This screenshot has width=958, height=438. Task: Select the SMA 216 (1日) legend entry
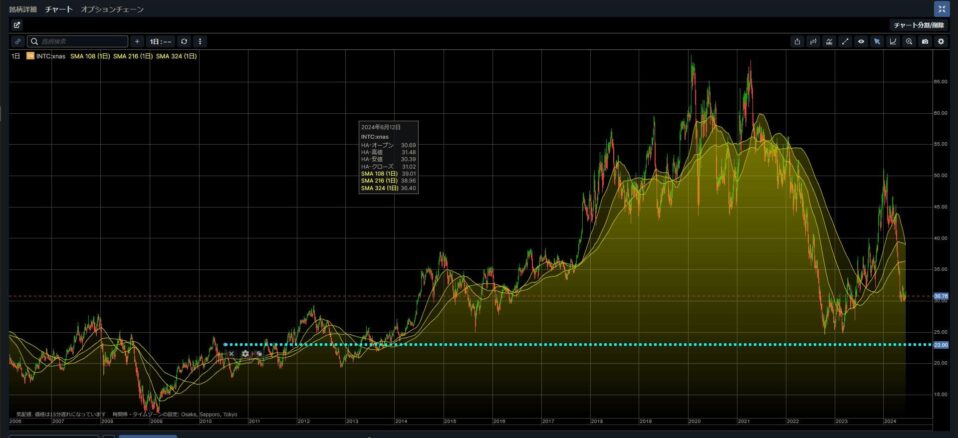pos(133,56)
